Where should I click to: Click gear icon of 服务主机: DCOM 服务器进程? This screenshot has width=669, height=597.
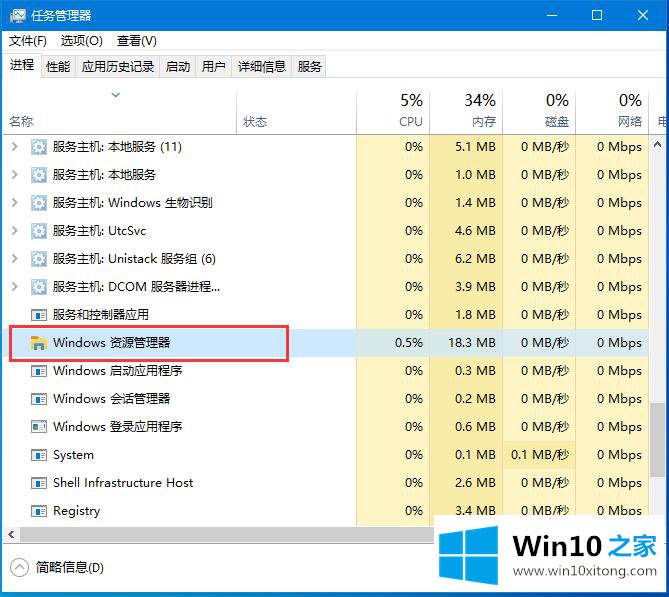[x=38, y=287]
